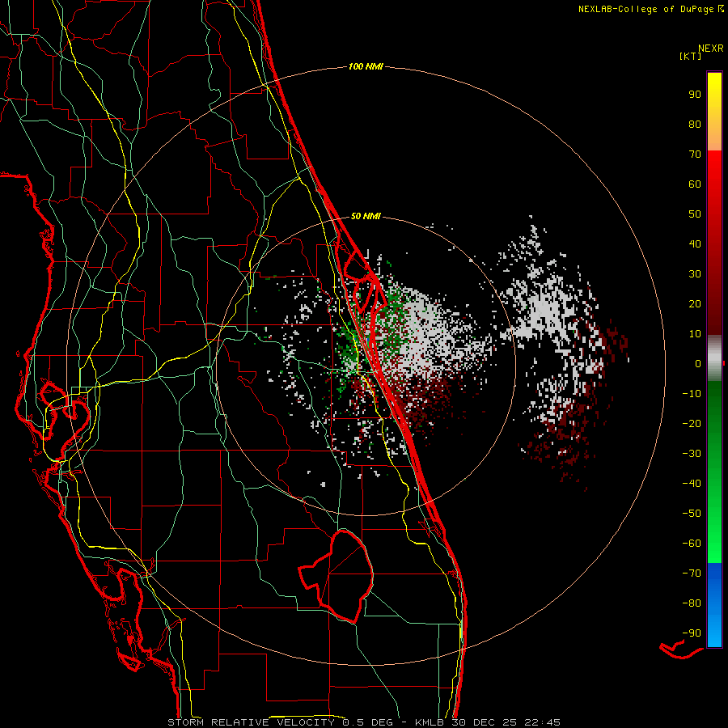Click the -50 value on the velocity scale
This screenshot has width=728, height=728.
pyautogui.click(x=692, y=514)
